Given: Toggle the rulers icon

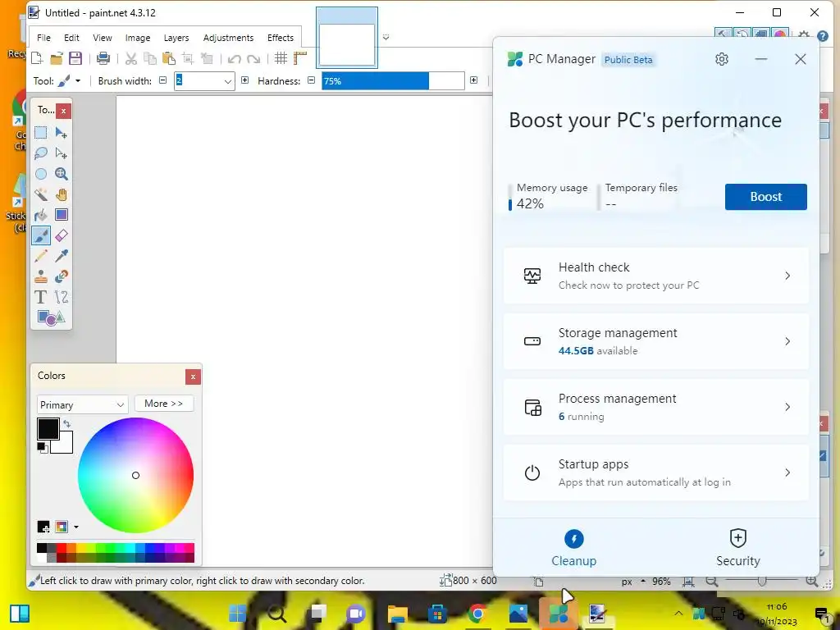Looking at the screenshot, I should [300, 58].
